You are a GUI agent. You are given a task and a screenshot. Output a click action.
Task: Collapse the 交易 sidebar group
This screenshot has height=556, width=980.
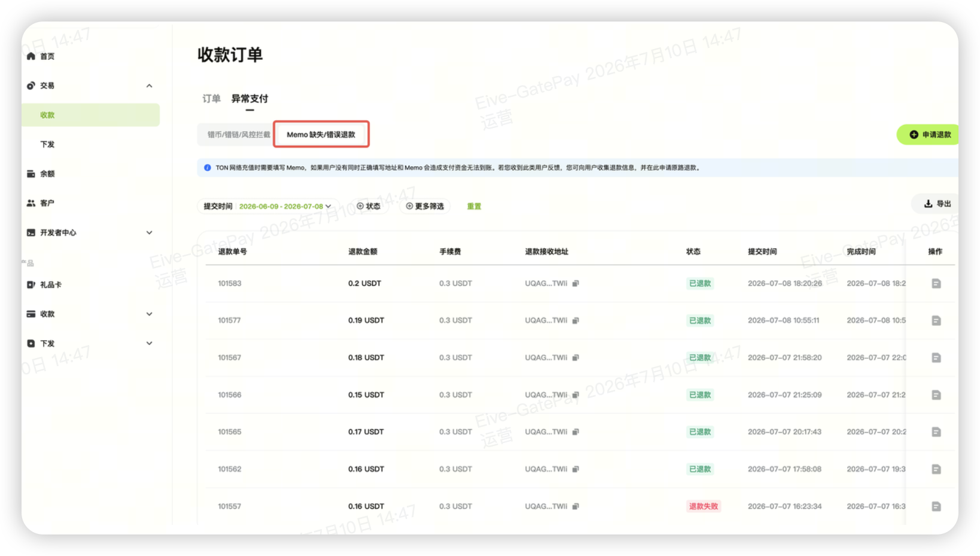coord(150,86)
